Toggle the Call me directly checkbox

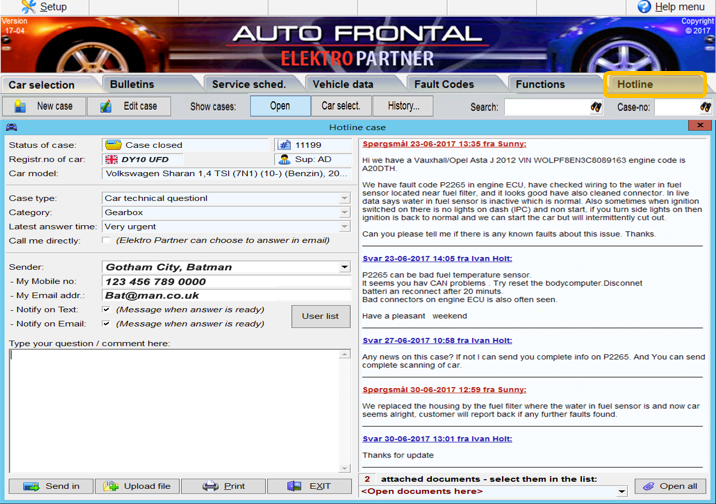pos(107,240)
